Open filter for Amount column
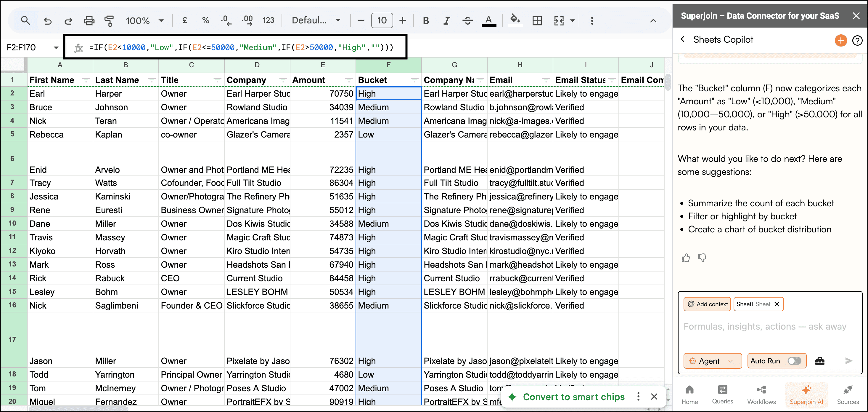 (349, 80)
